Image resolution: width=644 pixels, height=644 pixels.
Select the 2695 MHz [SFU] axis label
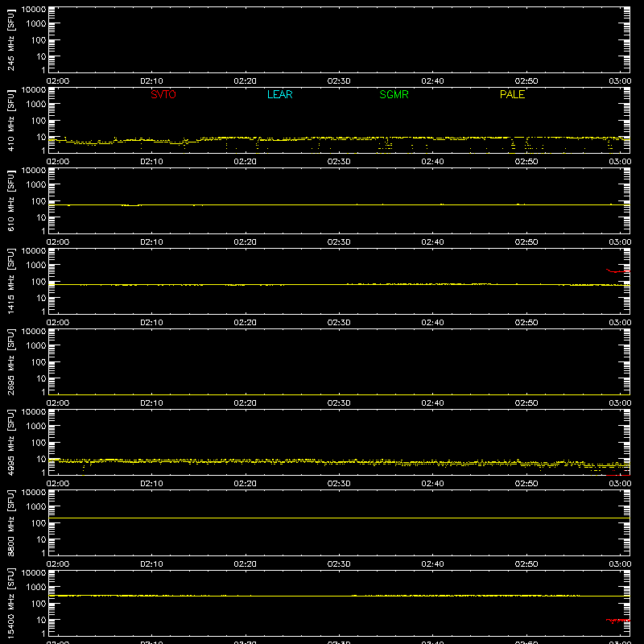[11, 361]
